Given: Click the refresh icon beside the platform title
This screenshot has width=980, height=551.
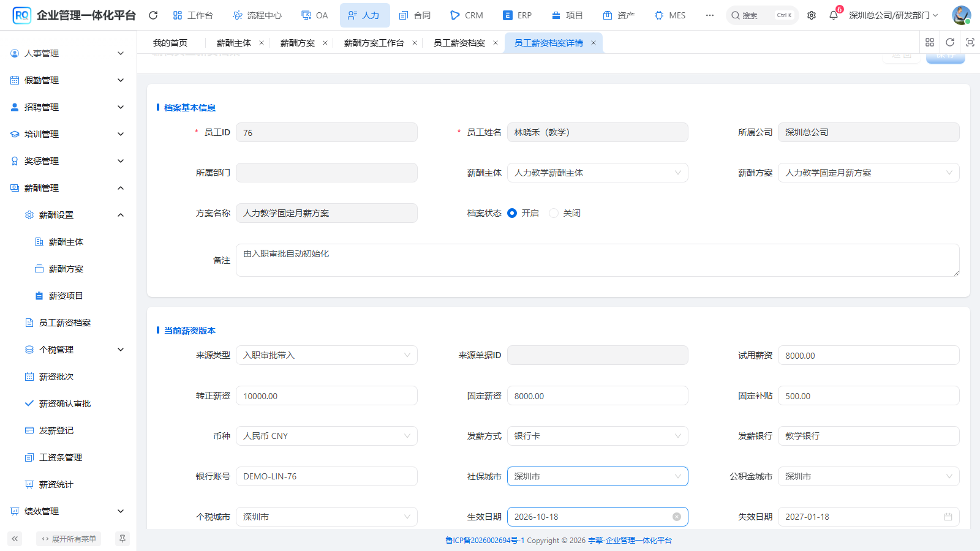Looking at the screenshot, I should (x=153, y=15).
